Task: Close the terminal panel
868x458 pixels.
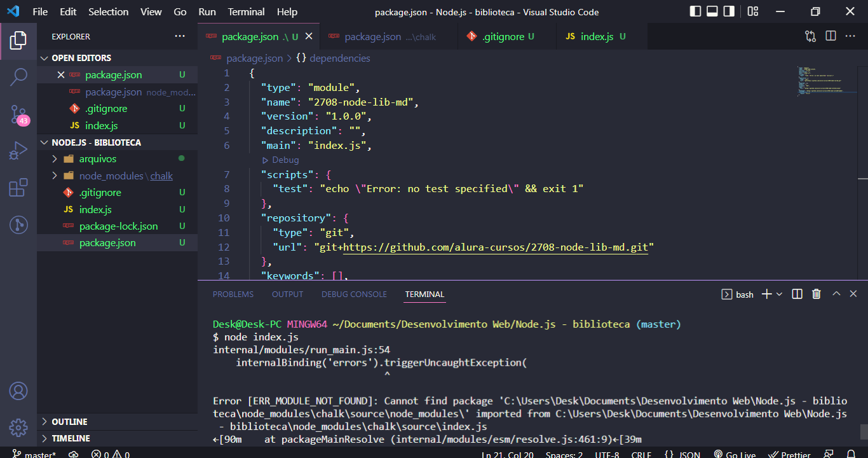Action: pos(855,294)
